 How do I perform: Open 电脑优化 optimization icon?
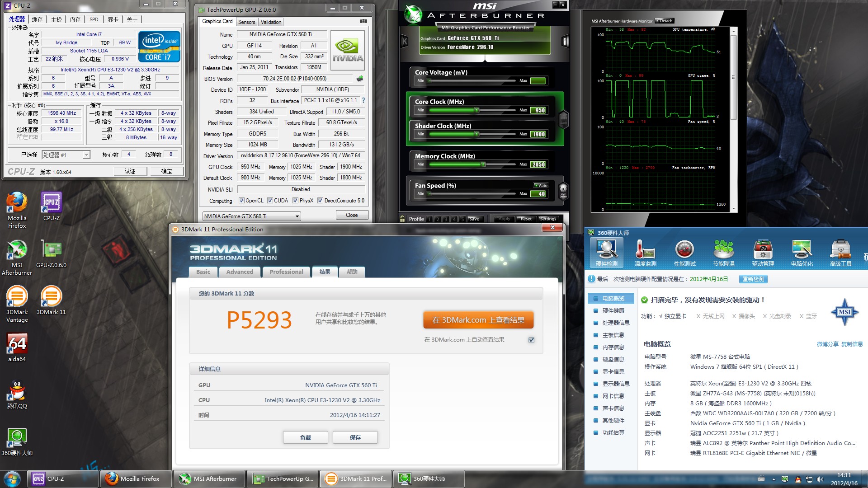[x=802, y=253]
